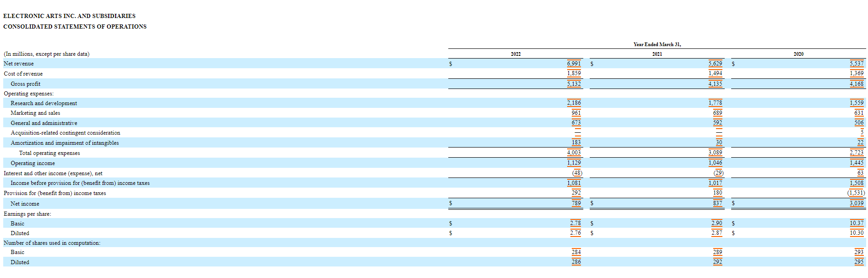The image size is (868, 278).
Task: Click 2022 Marketing and sales 961
Action: click(576, 113)
